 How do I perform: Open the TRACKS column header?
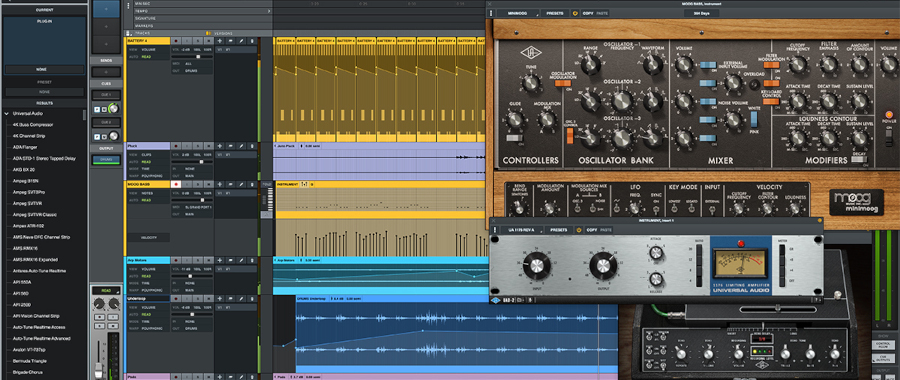click(142, 33)
